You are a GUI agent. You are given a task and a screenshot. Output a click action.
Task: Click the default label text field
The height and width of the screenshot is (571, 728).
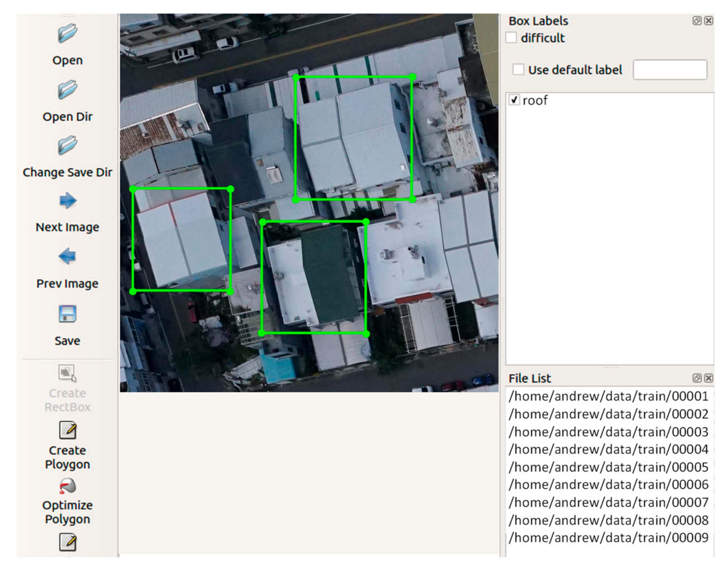click(x=670, y=70)
